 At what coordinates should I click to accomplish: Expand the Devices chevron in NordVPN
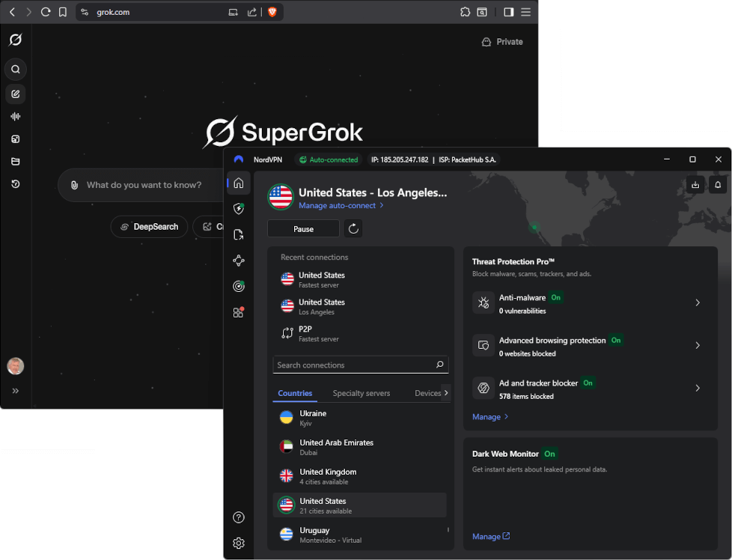click(x=445, y=393)
